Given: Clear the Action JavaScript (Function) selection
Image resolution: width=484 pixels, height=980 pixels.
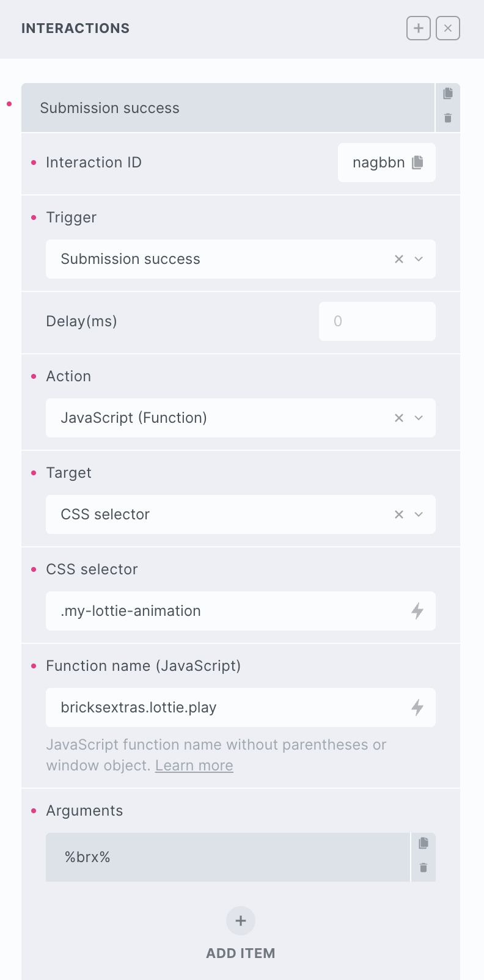Looking at the screenshot, I should 399,418.
